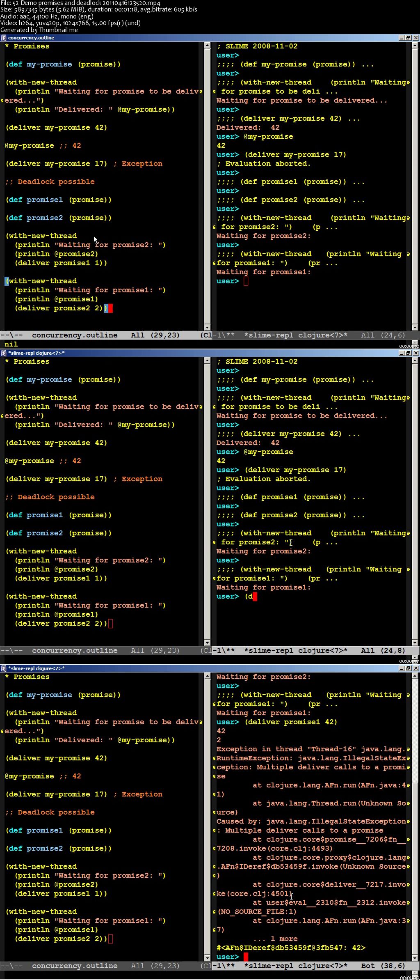Close the concurrency.outline window

pyautogui.click(x=415, y=38)
